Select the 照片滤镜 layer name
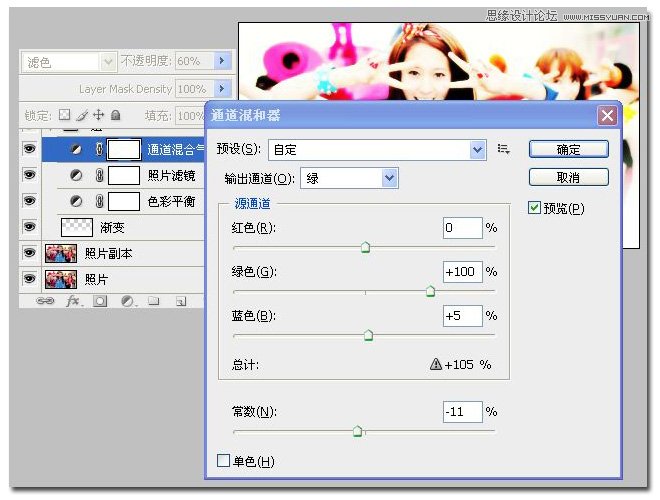The width and height of the screenshot is (660, 500). tap(171, 175)
